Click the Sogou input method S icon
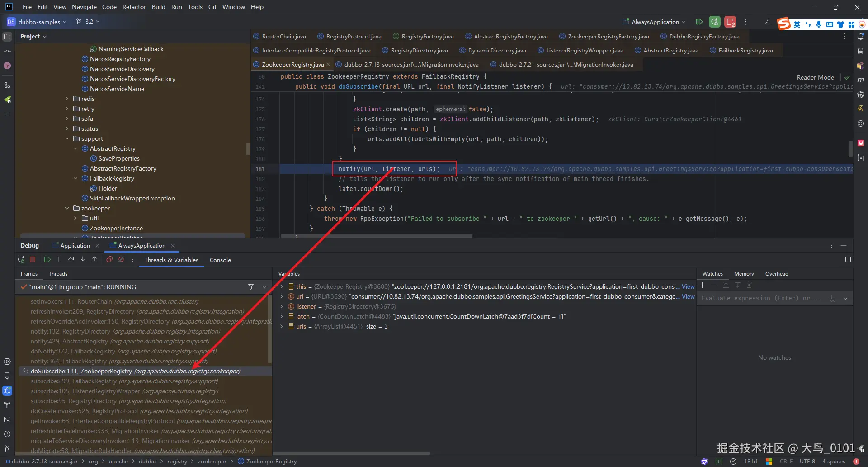Screen dimensions: 868x467 784,24
